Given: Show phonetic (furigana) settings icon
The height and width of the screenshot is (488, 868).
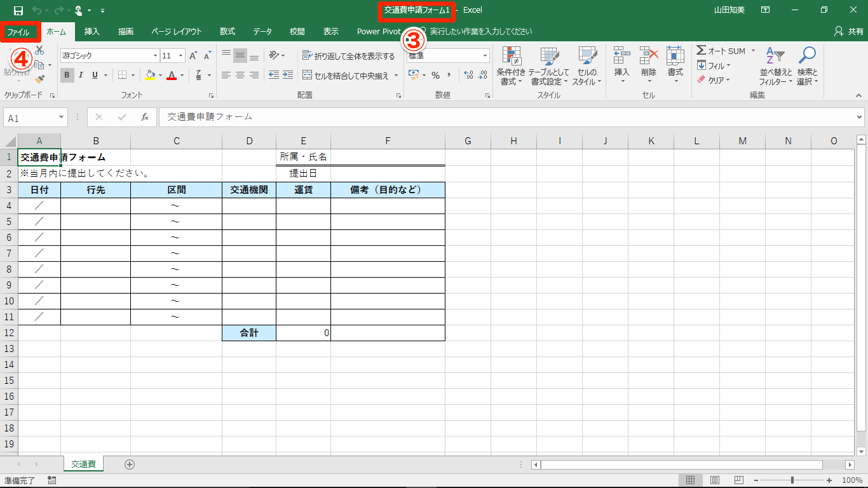Looking at the screenshot, I should point(200,75).
